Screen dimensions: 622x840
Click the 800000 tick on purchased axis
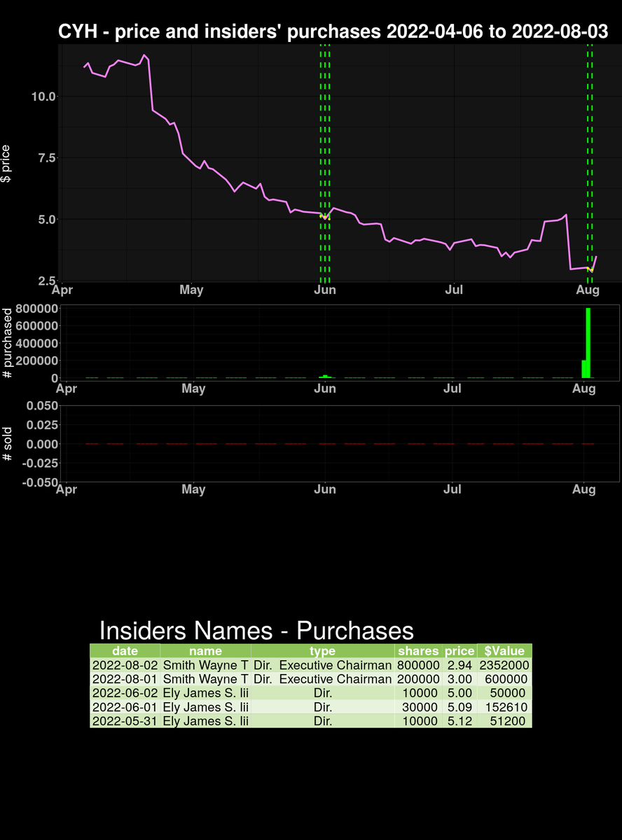[36, 309]
